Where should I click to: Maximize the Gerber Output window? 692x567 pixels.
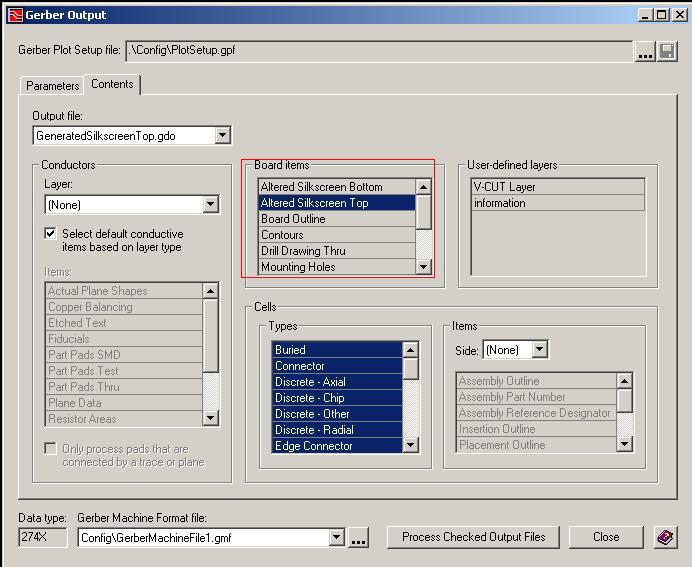point(661,15)
